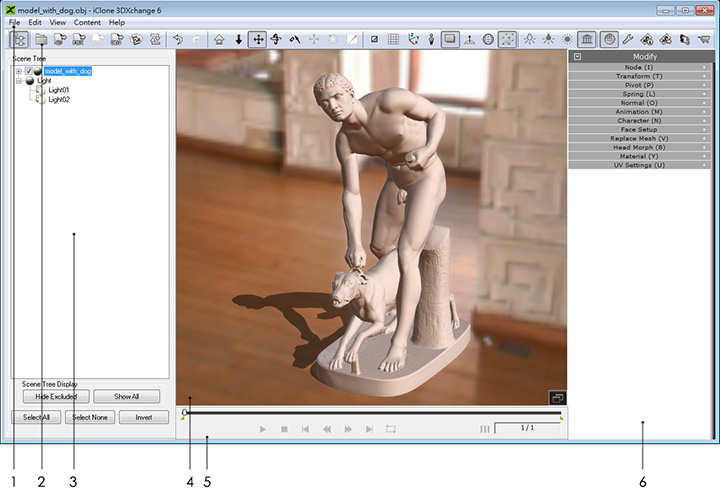Select the Rotate tool icon

[276, 39]
